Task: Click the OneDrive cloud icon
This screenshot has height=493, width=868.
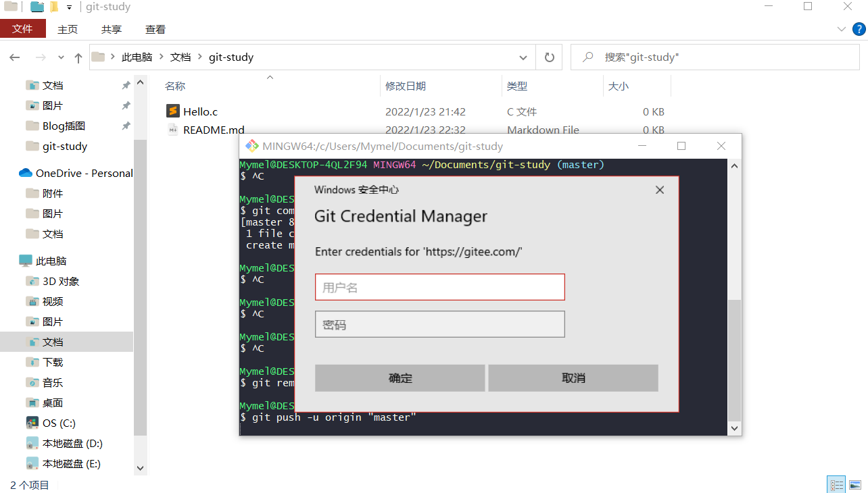Action: [x=26, y=173]
